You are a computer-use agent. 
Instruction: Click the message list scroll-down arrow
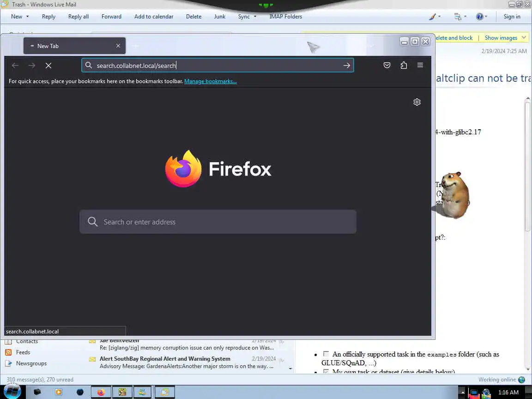coord(290,369)
